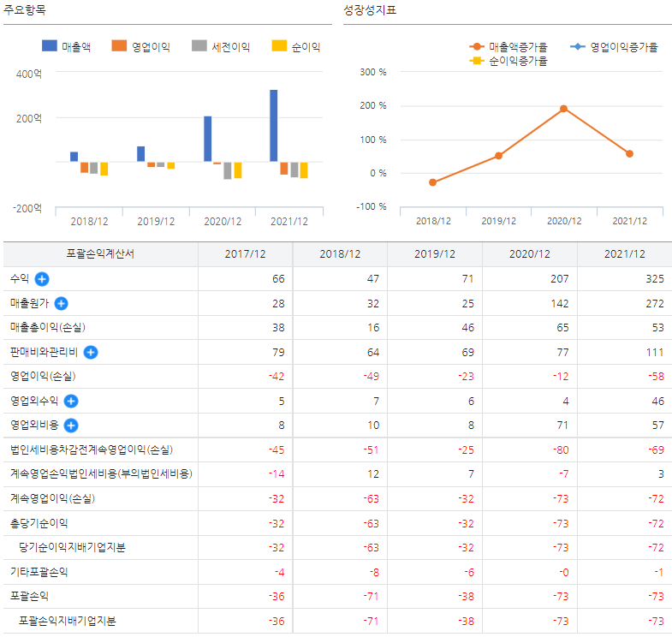The height and width of the screenshot is (637, 672).
Task: Click the tax expense value -14
Action: pos(277,474)
